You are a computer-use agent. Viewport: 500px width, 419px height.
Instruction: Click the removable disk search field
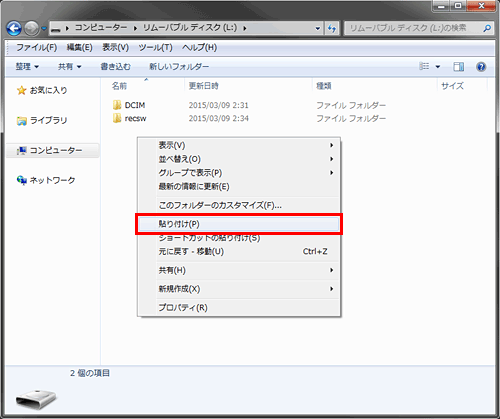(x=414, y=28)
